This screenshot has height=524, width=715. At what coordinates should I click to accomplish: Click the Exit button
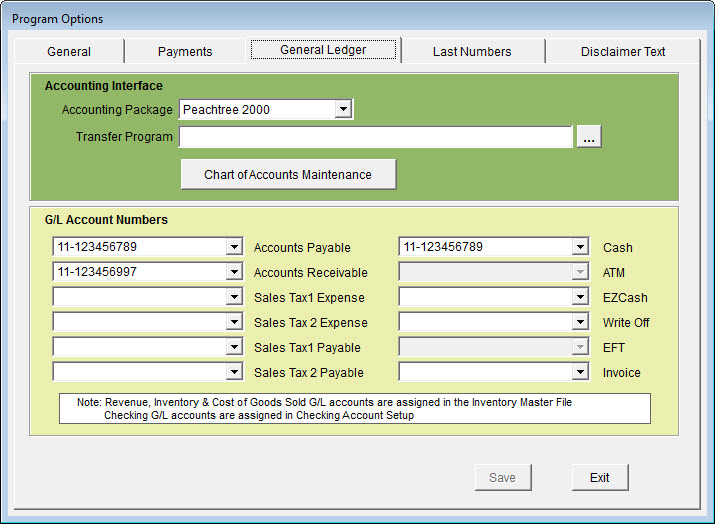pos(600,477)
